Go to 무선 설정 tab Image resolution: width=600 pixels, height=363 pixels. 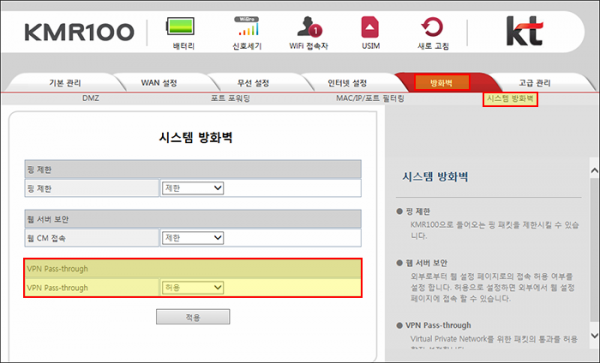pyautogui.click(x=253, y=83)
